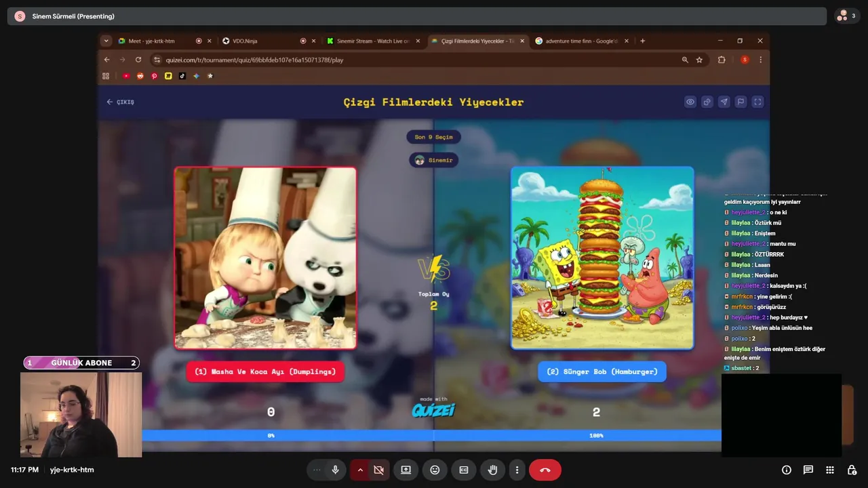Mute the microphone in Meet controls
868x488 pixels.
[335, 470]
